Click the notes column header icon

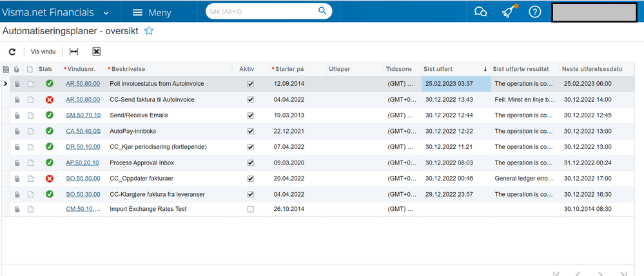pos(30,70)
